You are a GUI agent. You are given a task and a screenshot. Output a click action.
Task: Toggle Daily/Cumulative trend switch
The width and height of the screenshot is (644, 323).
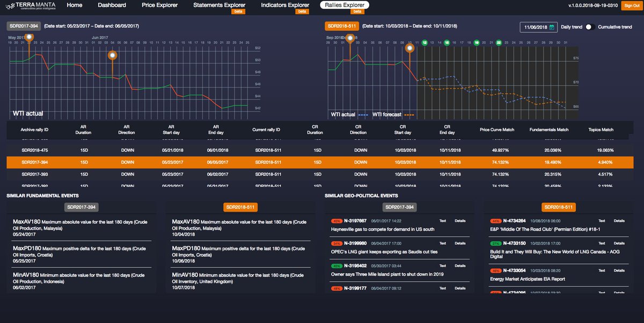[589, 27]
